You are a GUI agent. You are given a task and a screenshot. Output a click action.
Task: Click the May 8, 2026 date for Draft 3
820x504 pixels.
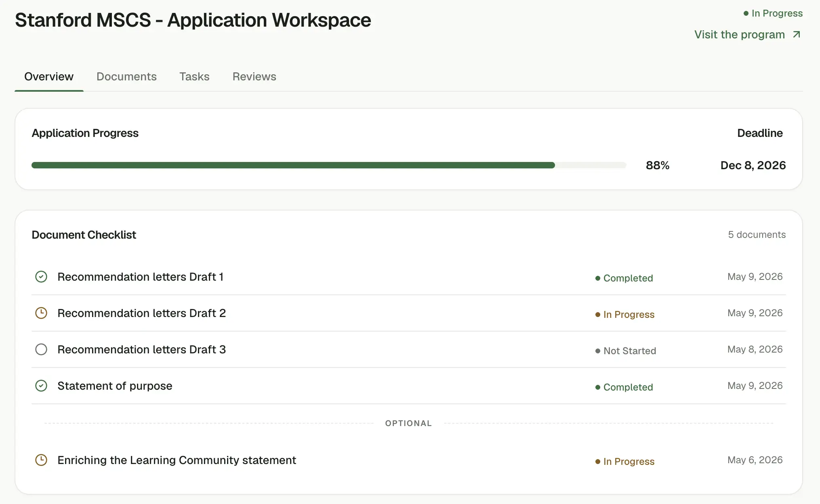pyautogui.click(x=755, y=349)
